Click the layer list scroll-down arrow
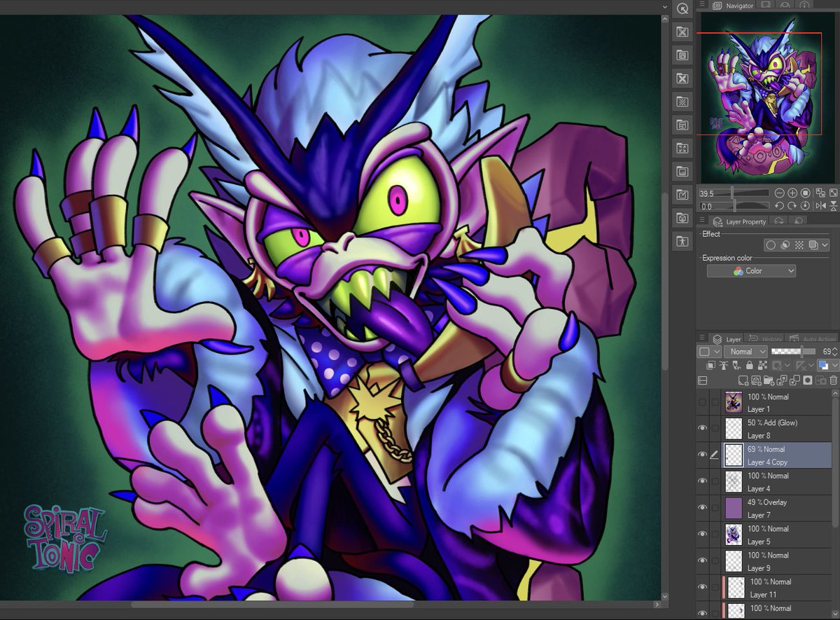Image resolution: width=840 pixels, height=620 pixels. (836, 615)
